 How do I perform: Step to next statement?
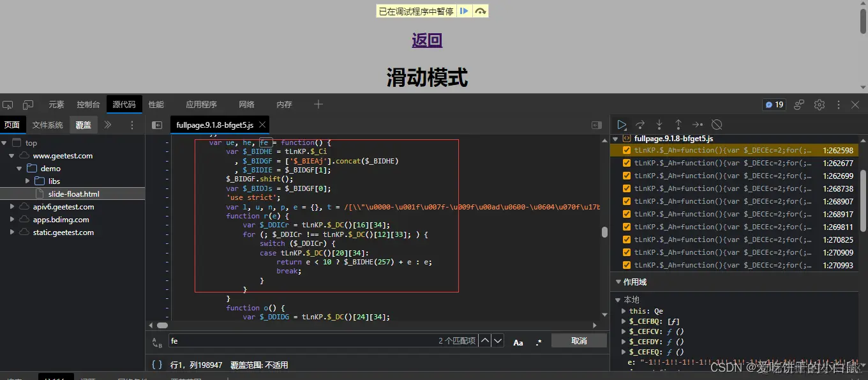point(698,125)
